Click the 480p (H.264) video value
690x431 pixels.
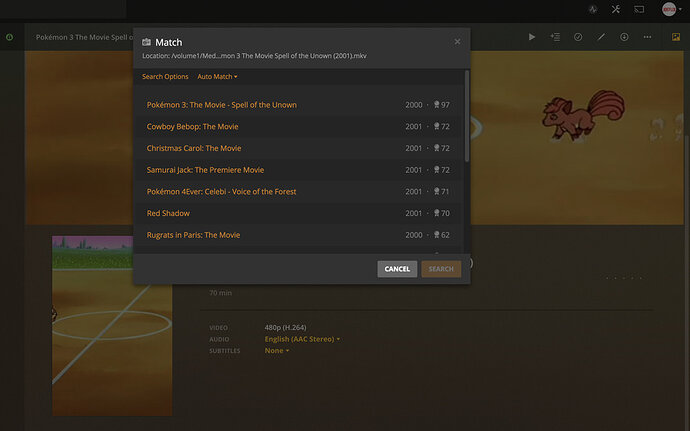pyautogui.click(x=285, y=327)
